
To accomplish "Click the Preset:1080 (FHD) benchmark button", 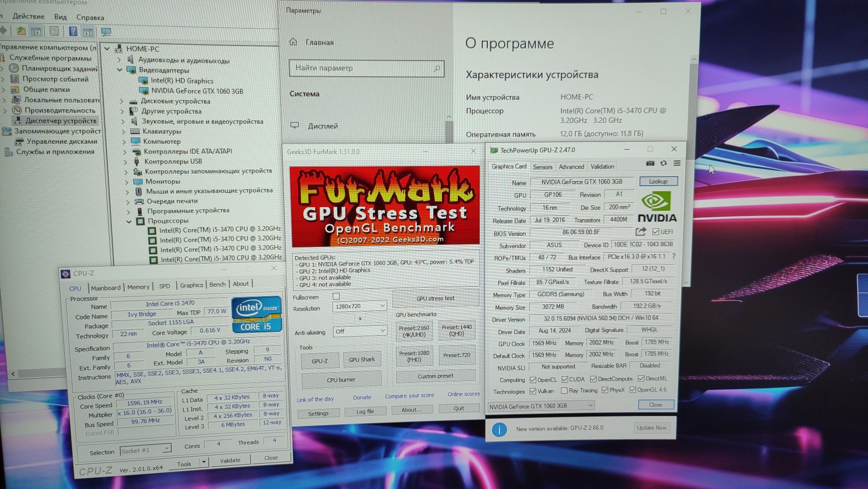I will pos(414,356).
